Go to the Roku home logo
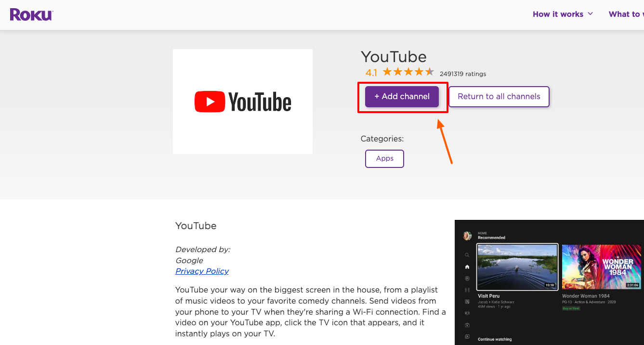 31,14
